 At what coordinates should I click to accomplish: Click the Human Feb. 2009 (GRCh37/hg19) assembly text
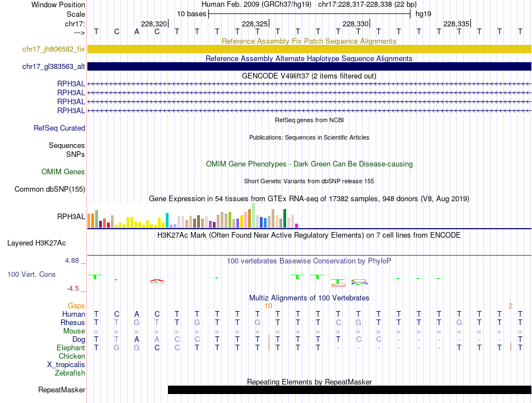pyautogui.click(x=256, y=4)
